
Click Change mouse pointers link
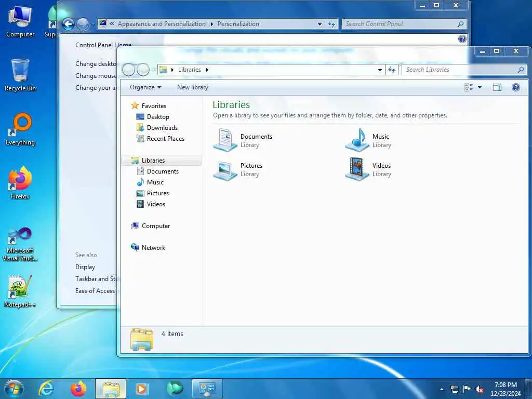(x=96, y=76)
